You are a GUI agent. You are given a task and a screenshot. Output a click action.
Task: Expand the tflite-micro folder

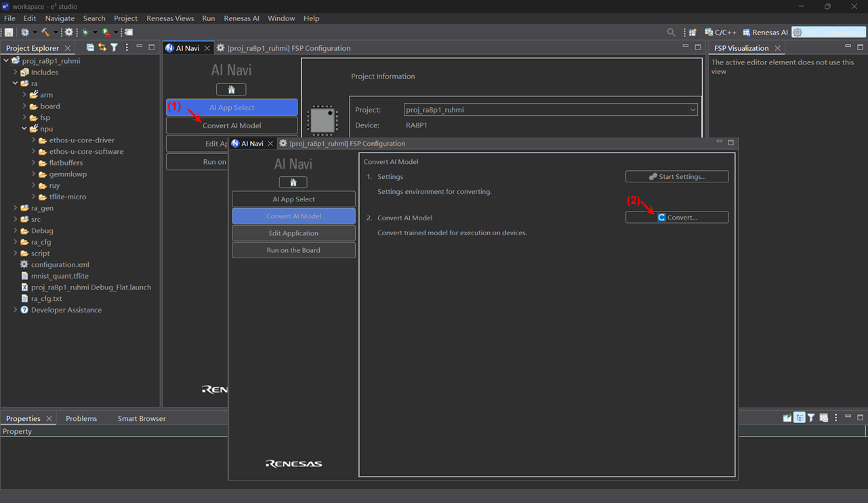click(x=33, y=197)
